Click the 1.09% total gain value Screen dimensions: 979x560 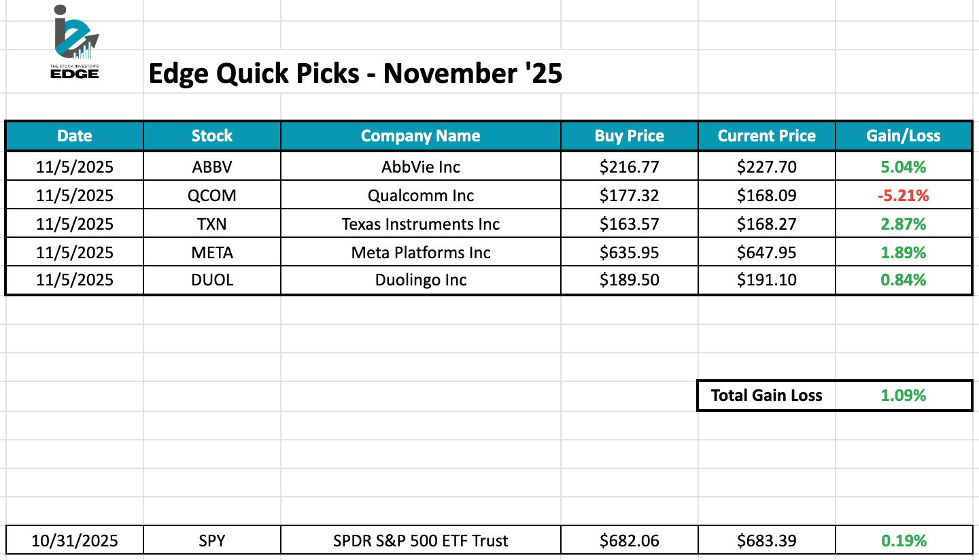[903, 396]
